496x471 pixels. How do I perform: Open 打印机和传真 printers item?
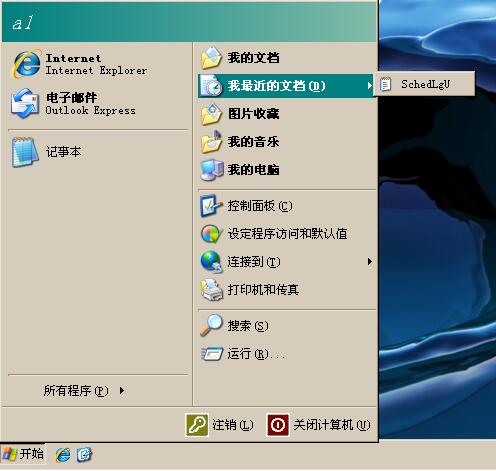(x=287, y=290)
